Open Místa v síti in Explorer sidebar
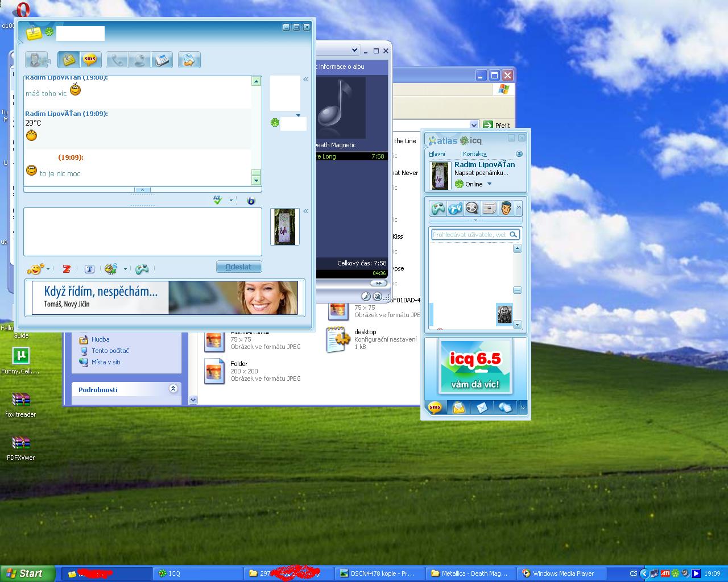Viewport: 728px width, 582px height. pyautogui.click(x=106, y=362)
